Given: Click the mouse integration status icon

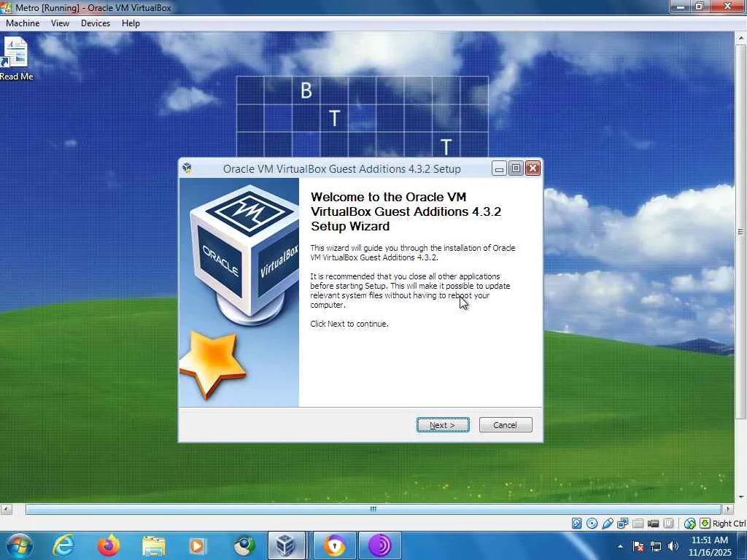Looking at the screenshot, I should [690, 524].
